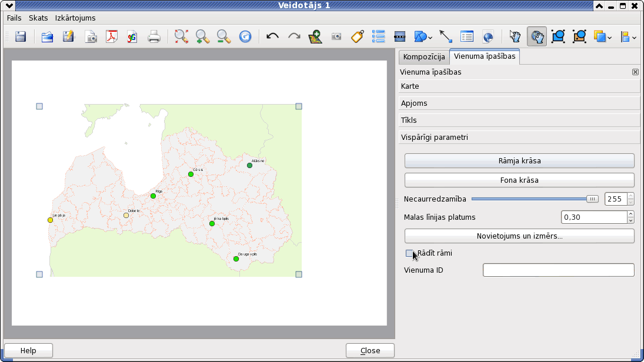Open the shape tool dropdown arrow
Screen dimensions: 644x362
(430, 38)
